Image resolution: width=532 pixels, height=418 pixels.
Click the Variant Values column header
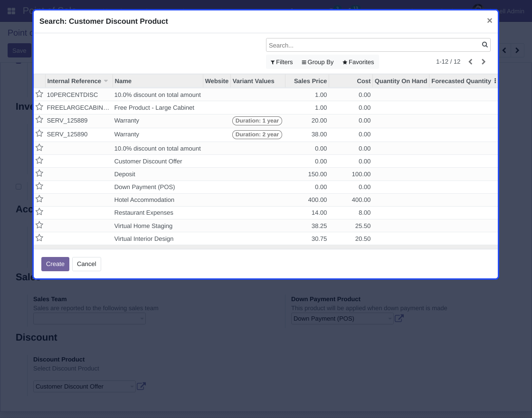(x=258, y=81)
